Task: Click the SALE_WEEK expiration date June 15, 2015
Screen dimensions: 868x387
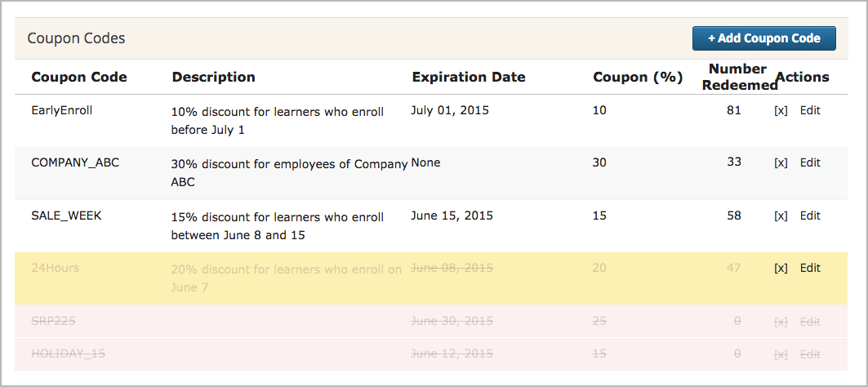Action: pyautogui.click(x=452, y=216)
